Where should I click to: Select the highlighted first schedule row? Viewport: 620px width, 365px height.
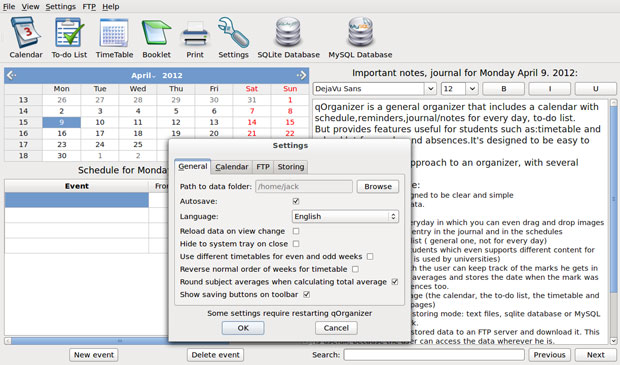77,200
